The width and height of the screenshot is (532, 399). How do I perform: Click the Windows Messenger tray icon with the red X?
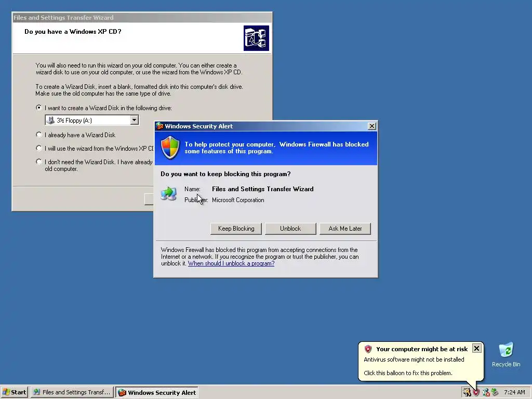(x=486, y=392)
